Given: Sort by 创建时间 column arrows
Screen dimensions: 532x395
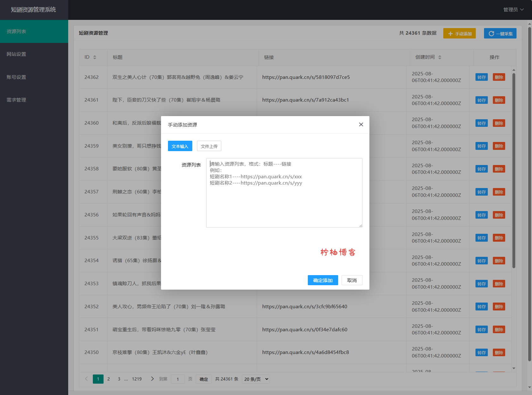Looking at the screenshot, I should point(440,57).
